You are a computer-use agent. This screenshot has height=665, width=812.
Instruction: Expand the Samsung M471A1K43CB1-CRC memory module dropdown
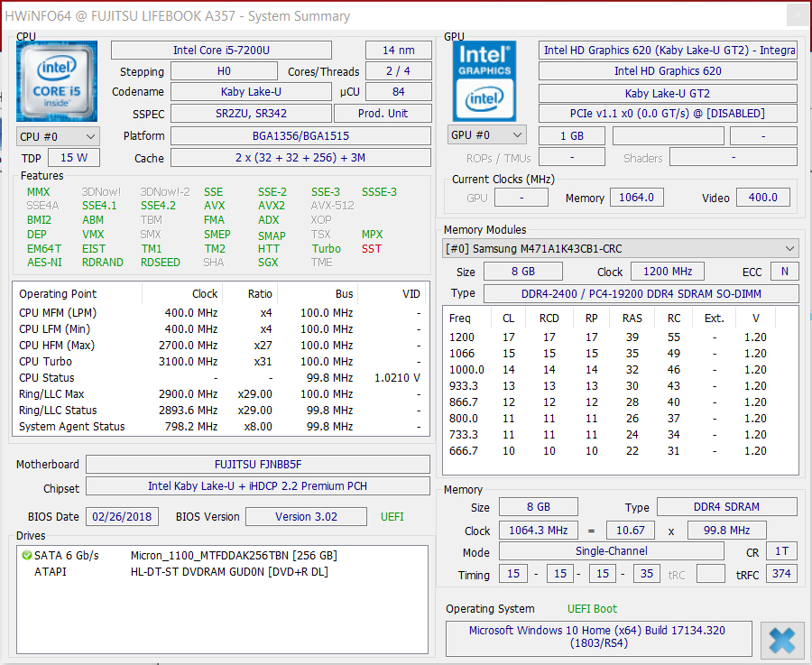[x=621, y=249]
